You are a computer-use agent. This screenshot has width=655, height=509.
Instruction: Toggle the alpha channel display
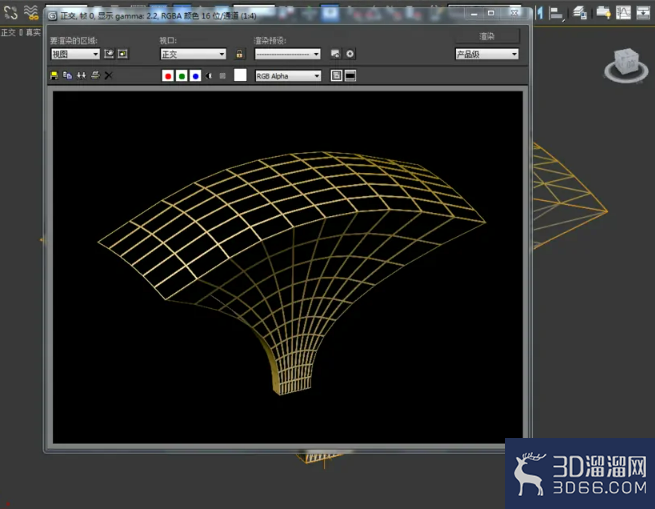point(209,76)
